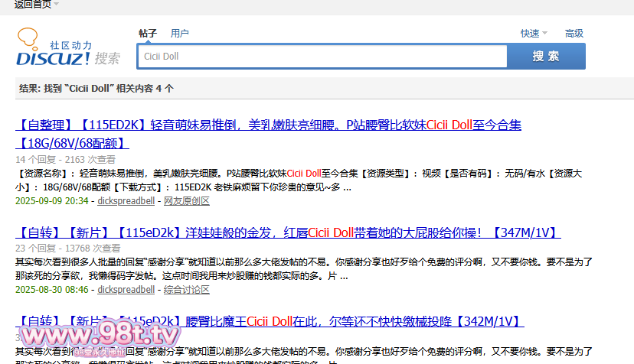Click the blue 搜索 button
Viewport: 634px width, 364px height.
point(546,56)
